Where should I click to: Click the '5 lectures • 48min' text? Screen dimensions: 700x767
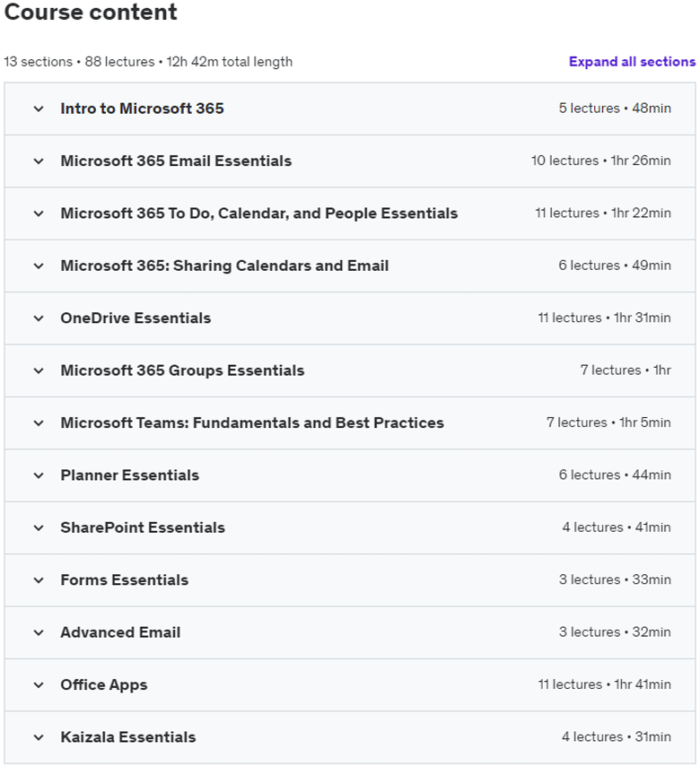tap(615, 109)
